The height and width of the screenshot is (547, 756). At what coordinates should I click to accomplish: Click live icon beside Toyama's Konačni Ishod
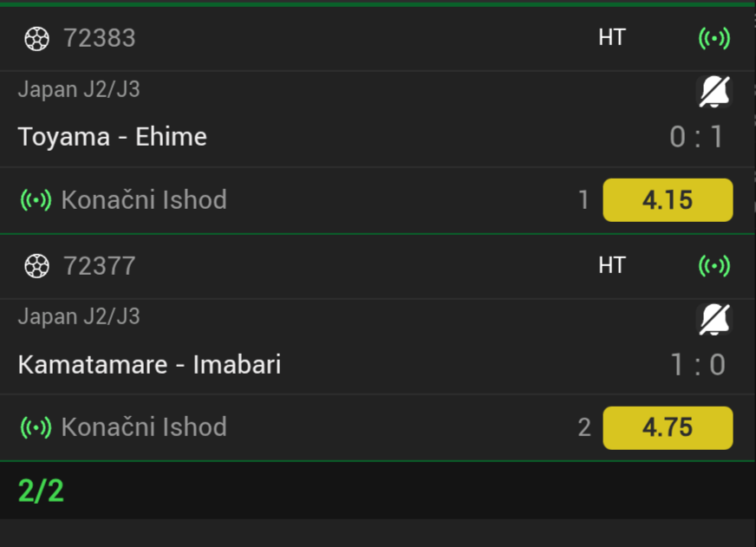[36, 200]
